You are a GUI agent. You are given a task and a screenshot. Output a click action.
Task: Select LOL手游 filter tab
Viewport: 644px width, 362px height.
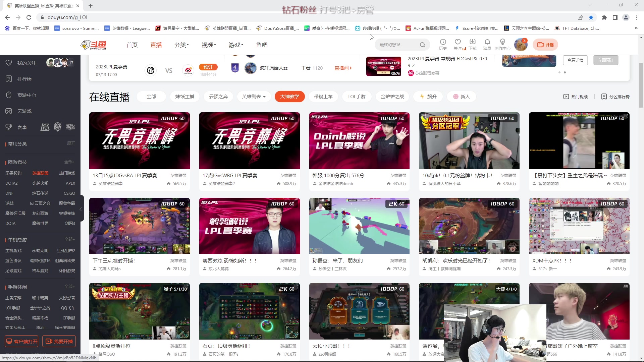357,97
